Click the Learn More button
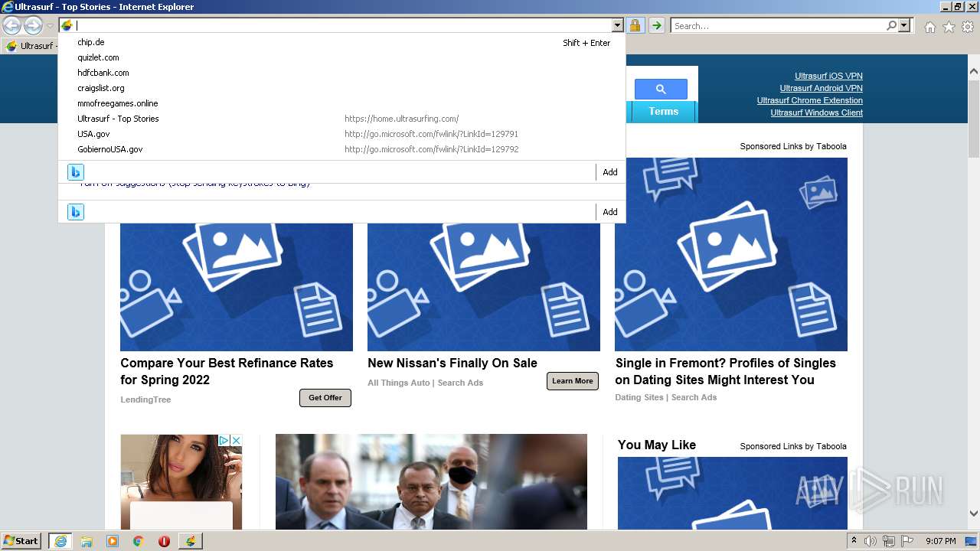This screenshot has height=551, width=980. pyautogui.click(x=573, y=381)
